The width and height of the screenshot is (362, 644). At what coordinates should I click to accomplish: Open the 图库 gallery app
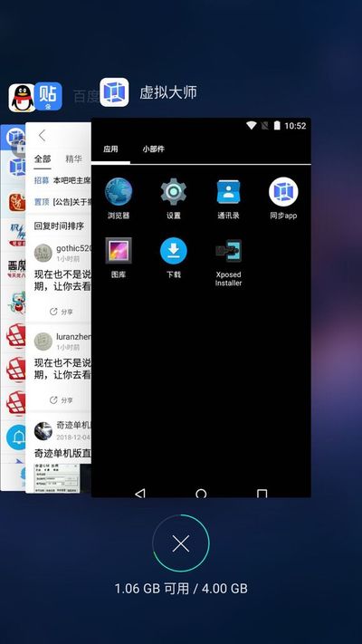point(119,251)
